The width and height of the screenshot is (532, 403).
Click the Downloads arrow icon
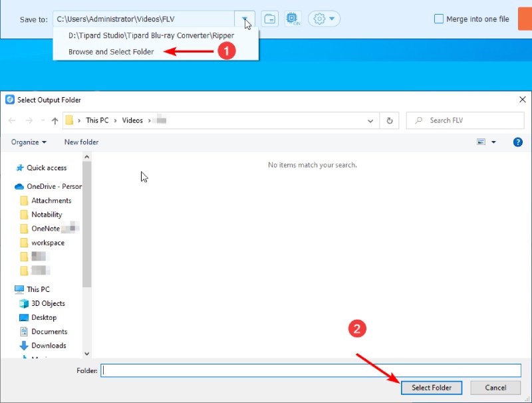[24, 346]
